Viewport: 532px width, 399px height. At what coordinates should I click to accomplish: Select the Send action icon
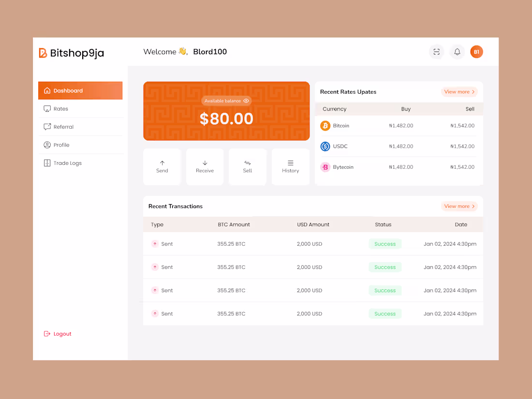(x=162, y=163)
